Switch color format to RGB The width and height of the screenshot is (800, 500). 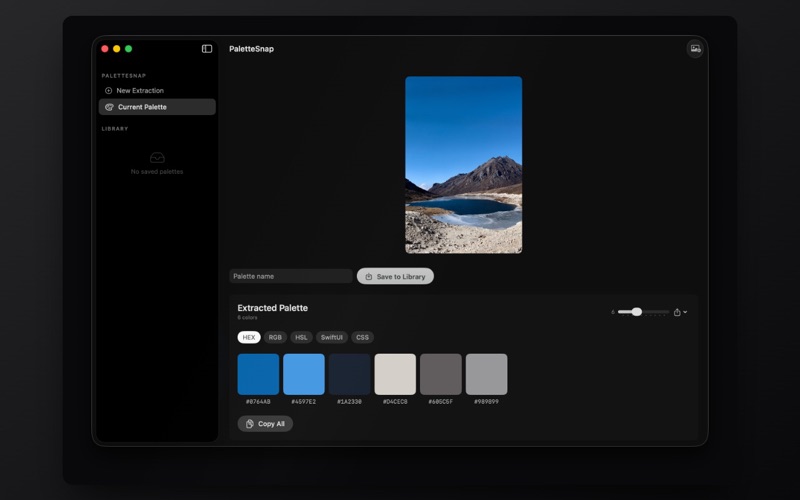(275, 337)
